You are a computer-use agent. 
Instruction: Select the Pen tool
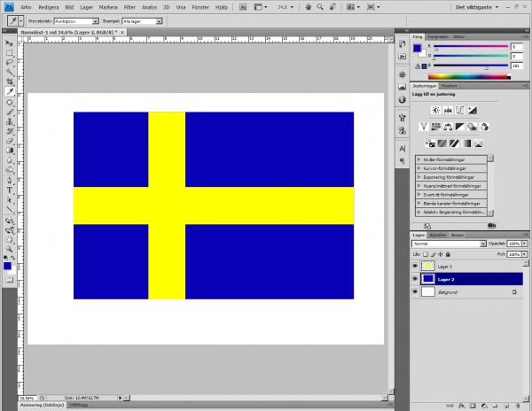click(10, 181)
